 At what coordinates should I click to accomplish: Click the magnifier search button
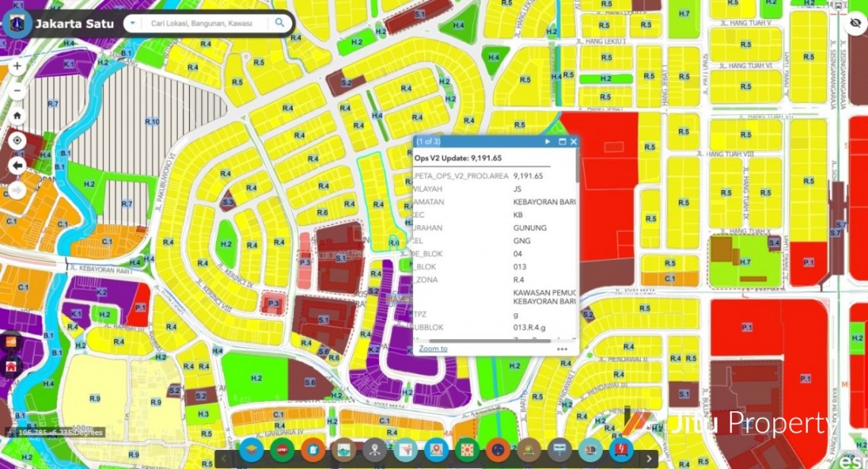280,23
